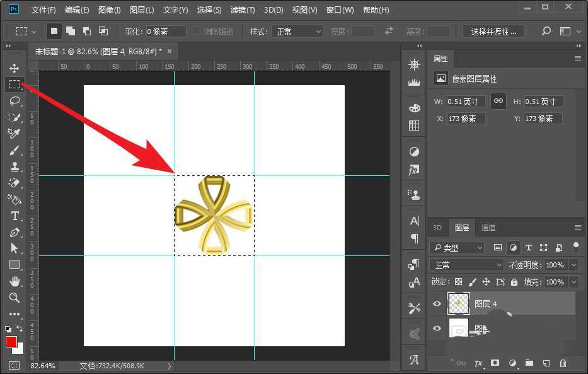588x374 pixels.
Task: Switch to the 通道 tab
Action: [488, 228]
